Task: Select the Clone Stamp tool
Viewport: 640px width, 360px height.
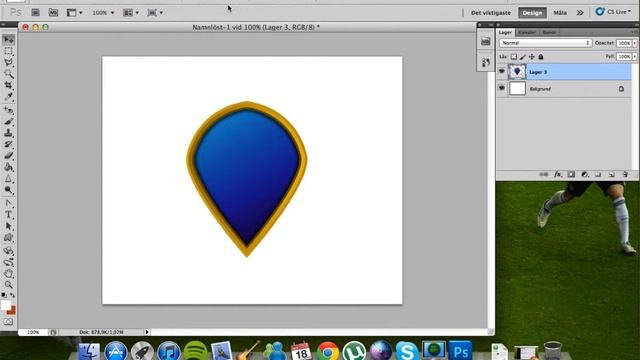Action: click(x=9, y=133)
